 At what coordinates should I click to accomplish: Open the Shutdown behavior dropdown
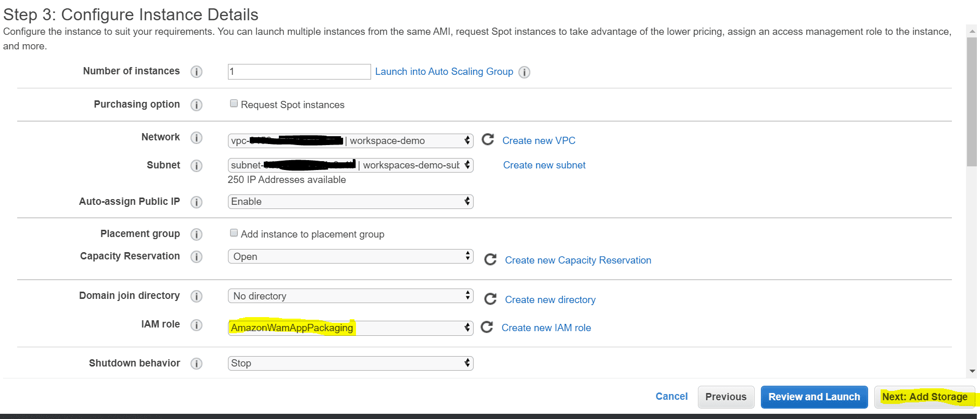[350, 363]
